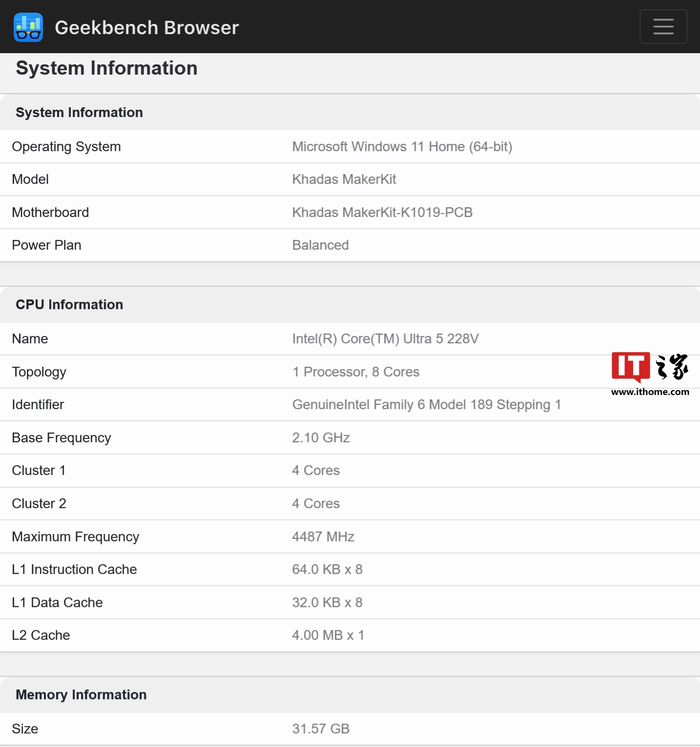Select the GenuineIntel Family 6 identifier value
This screenshot has height=747, width=700.
point(427,405)
